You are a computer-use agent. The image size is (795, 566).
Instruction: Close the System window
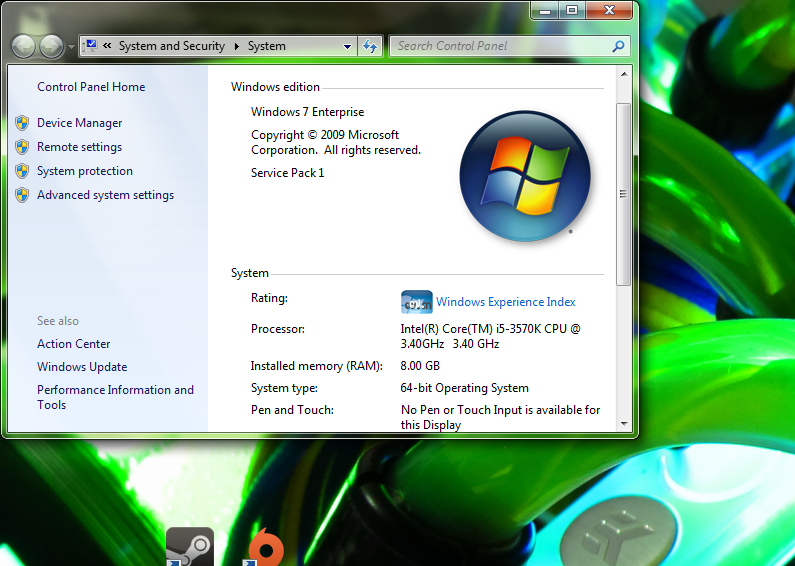tap(609, 11)
